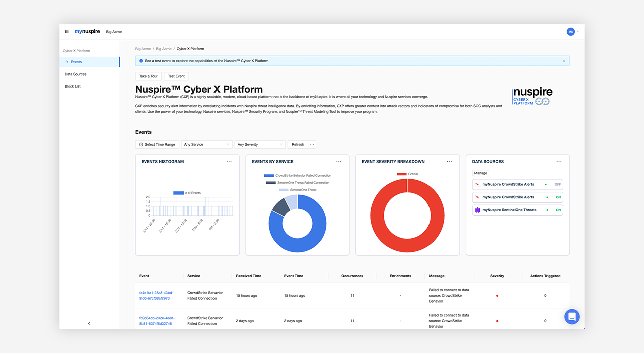Click the arrow icon beside Events in sidebar

[x=67, y=62]
